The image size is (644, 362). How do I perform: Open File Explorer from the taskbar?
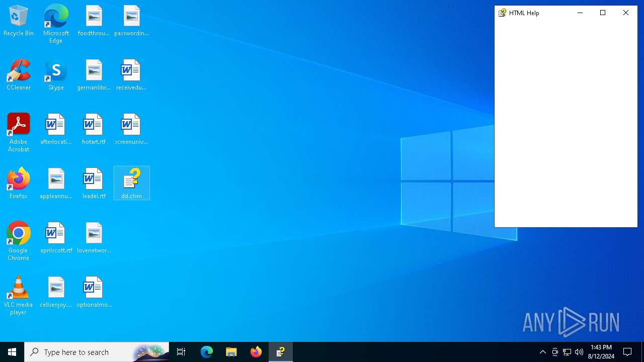tap(231, 352)
